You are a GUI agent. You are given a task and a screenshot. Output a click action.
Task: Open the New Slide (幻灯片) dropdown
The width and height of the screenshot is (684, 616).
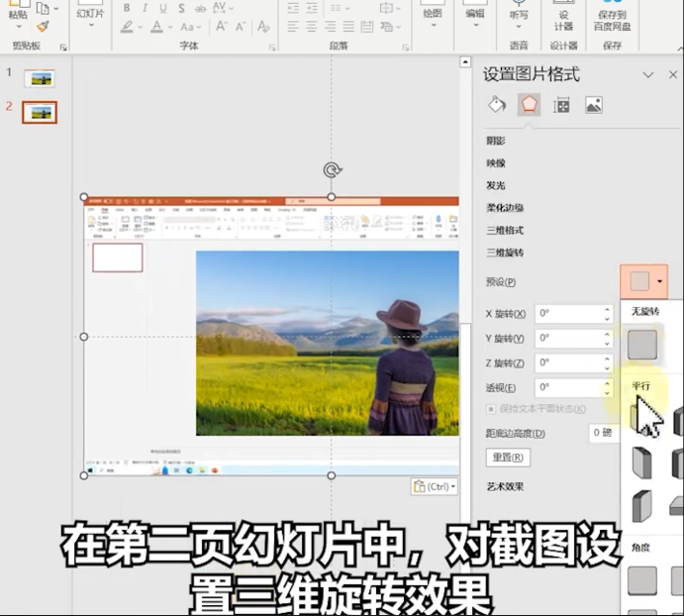90,16
